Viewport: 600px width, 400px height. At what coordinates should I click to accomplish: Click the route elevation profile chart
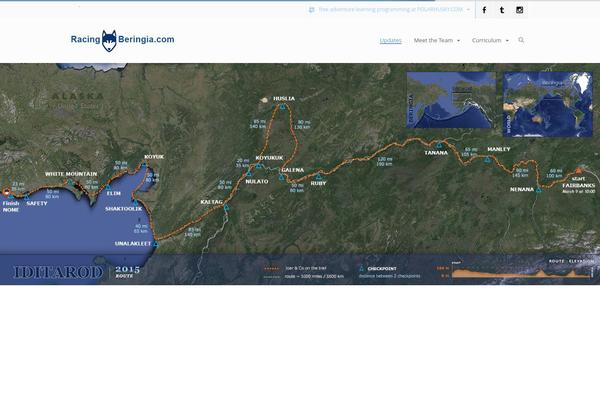click(x=522, y=272)
